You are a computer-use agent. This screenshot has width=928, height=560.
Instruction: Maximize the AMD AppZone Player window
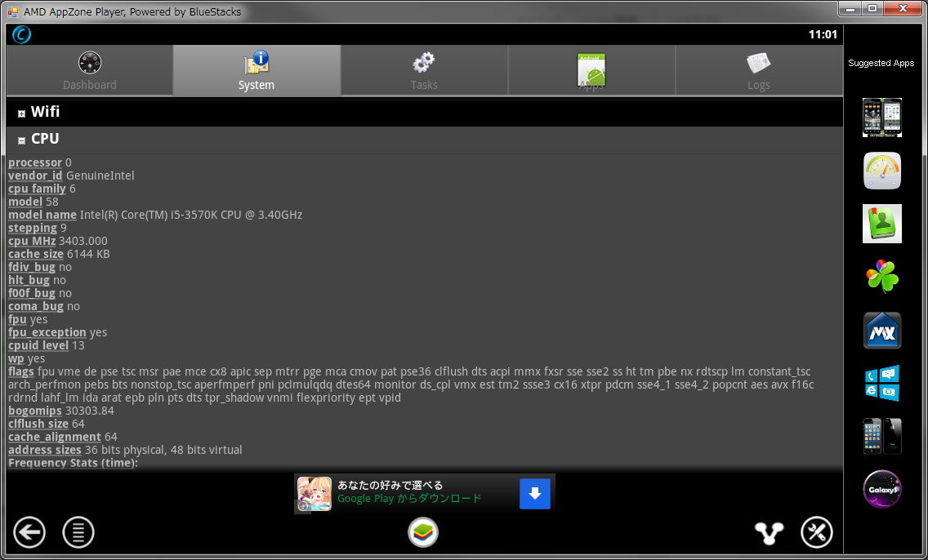coord(872,9)
